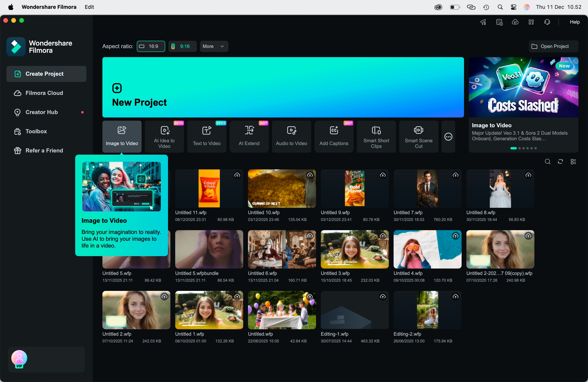Viewport: 588px width, 382px height.
Task: Search the project list
Action: [x=547, y=161]
